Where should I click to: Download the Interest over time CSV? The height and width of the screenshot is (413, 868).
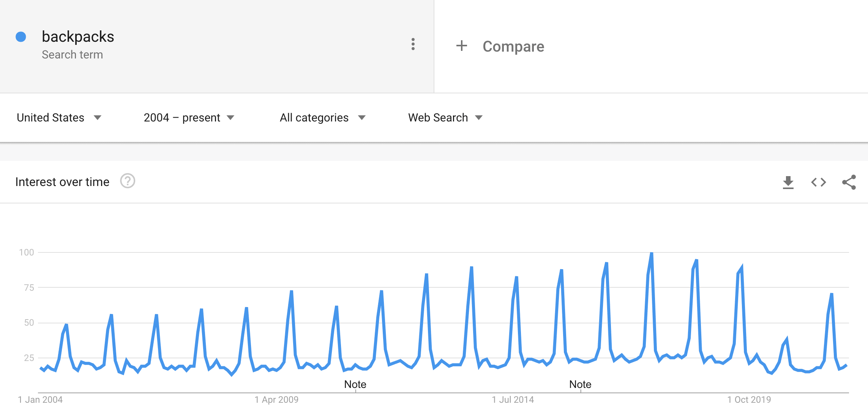coord(788,182)
